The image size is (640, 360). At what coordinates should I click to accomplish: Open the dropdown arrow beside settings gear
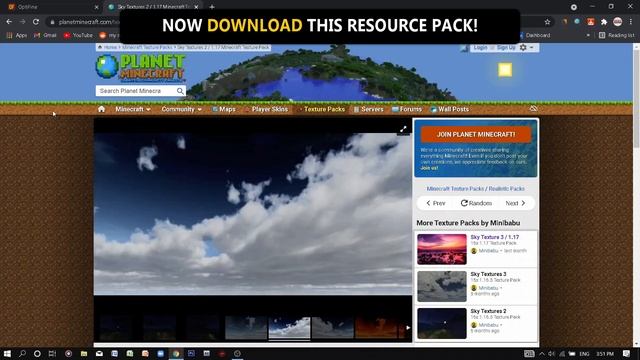(x=531, y=48)
